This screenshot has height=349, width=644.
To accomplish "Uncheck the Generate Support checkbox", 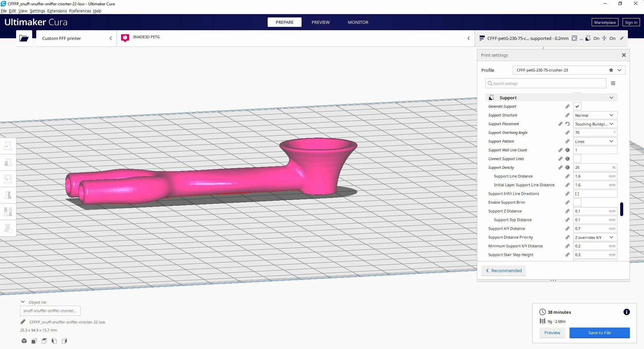I will (577, 106).
